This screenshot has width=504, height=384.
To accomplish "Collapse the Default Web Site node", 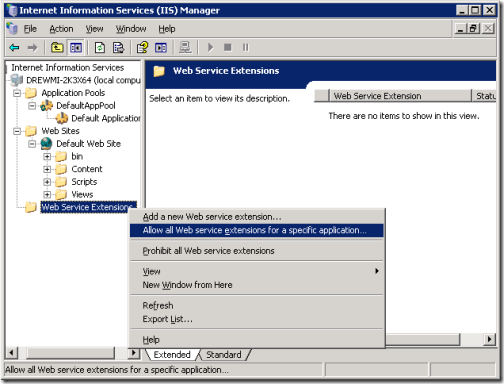I will 32,144.
